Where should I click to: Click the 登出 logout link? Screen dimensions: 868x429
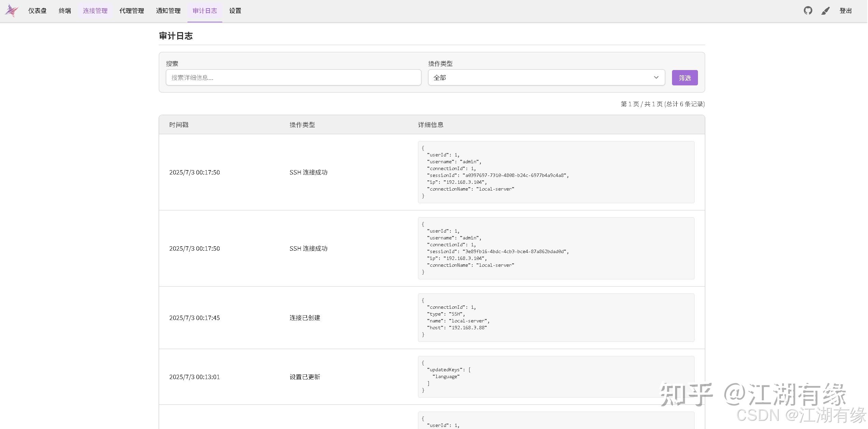coord(845,11)
